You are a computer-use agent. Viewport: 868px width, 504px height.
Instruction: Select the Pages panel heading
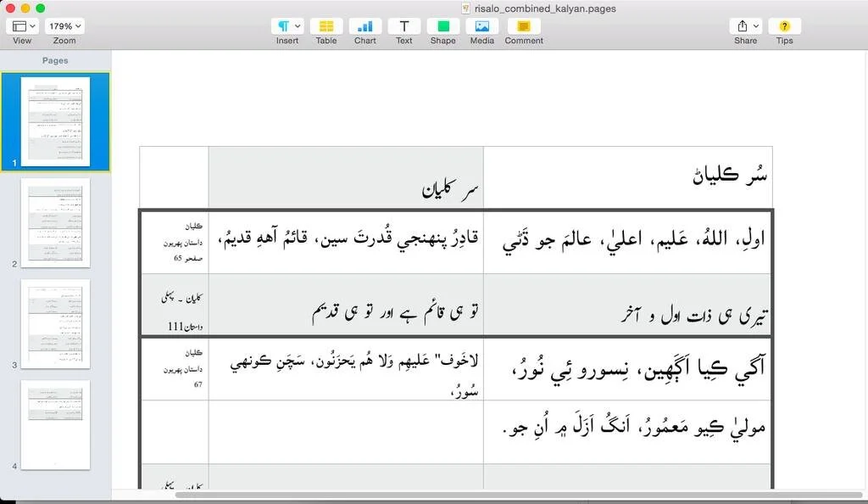pyautogui.click(x=54, y=60)
